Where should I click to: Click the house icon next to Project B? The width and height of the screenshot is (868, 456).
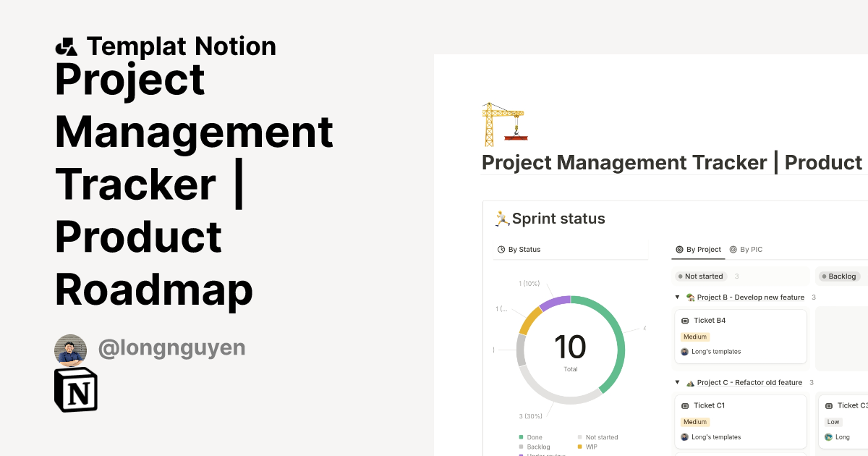click(691, 297)
